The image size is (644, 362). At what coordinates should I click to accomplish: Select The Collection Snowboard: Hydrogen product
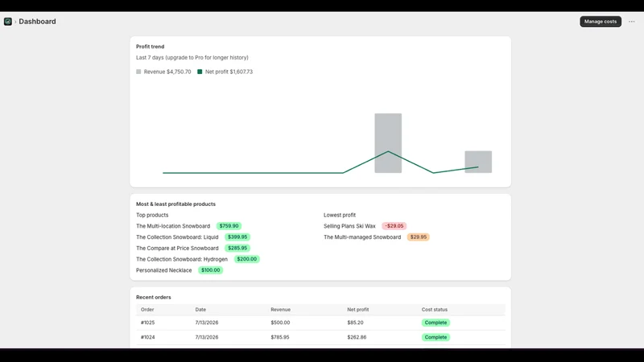point(182,259)
